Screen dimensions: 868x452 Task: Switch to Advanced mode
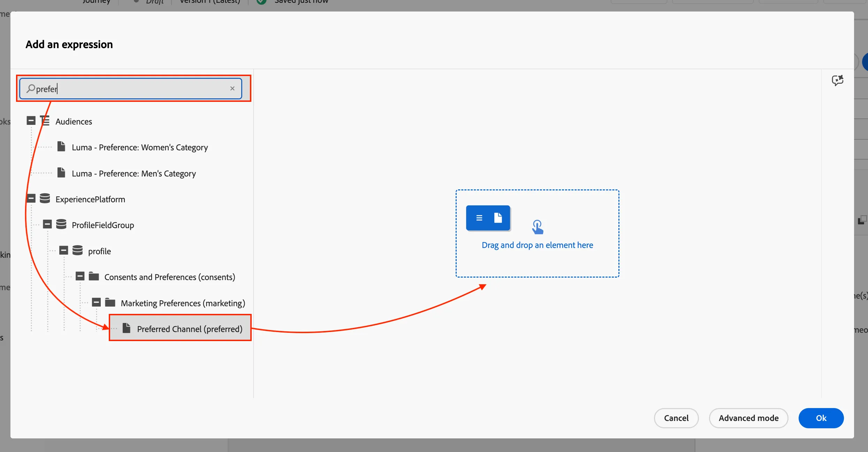[748, 418]
